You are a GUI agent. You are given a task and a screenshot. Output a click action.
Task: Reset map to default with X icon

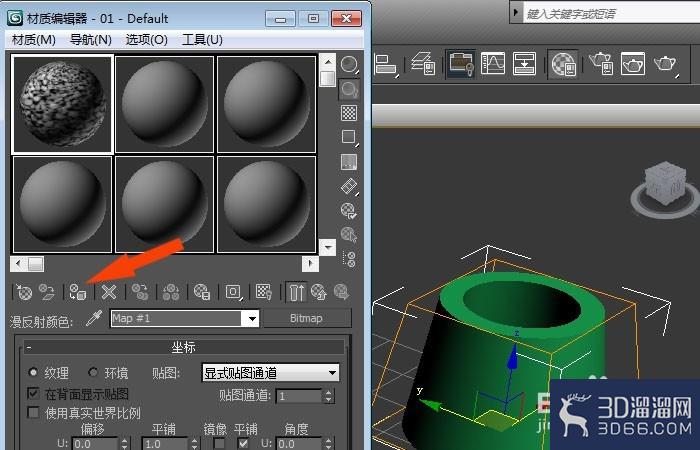pos(108,292)
